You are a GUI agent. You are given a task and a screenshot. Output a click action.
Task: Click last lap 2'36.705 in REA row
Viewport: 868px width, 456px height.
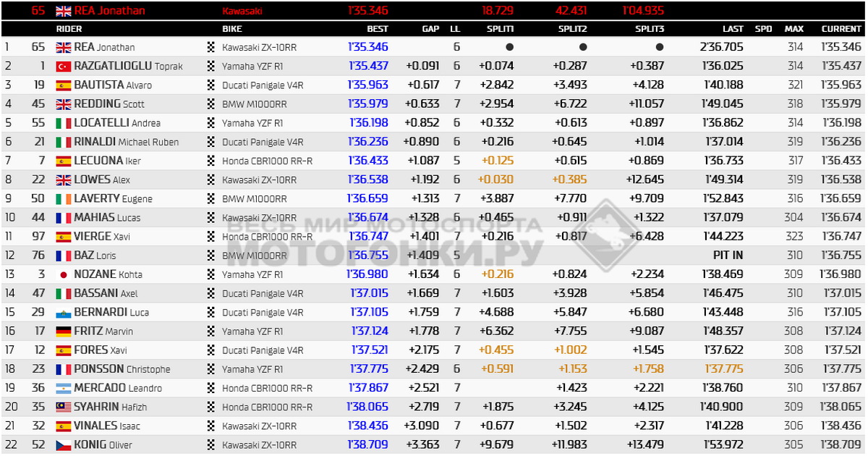[x=722, y=47]
